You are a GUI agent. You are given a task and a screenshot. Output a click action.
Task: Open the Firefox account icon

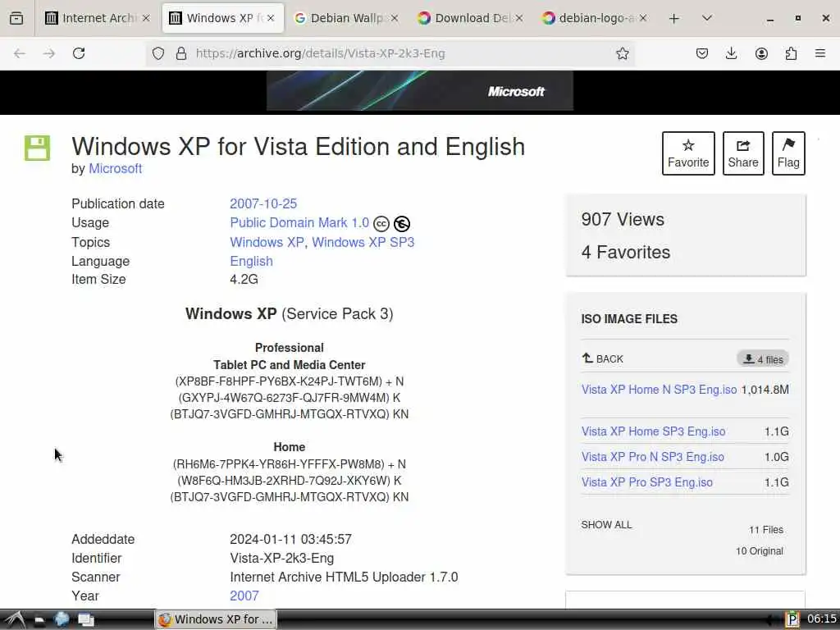coord(761,53)
